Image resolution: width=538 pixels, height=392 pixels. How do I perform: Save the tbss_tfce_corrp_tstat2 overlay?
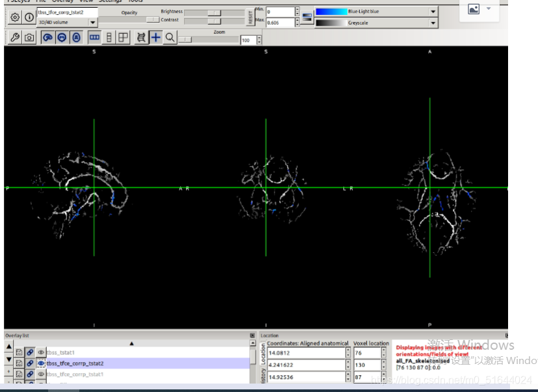(20, 363)
